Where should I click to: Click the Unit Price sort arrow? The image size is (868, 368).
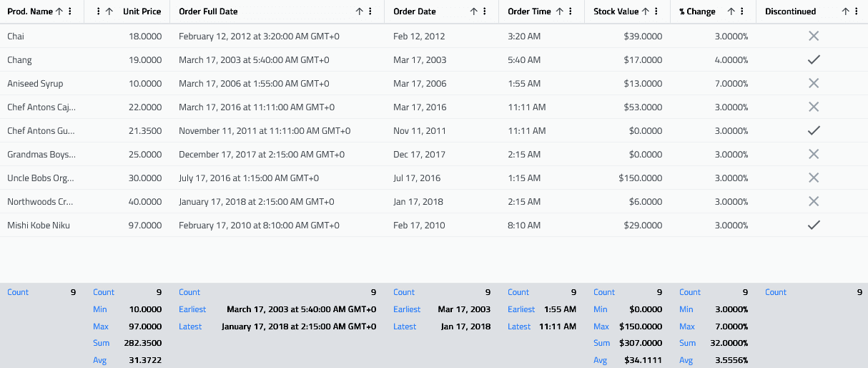point(109,11)
